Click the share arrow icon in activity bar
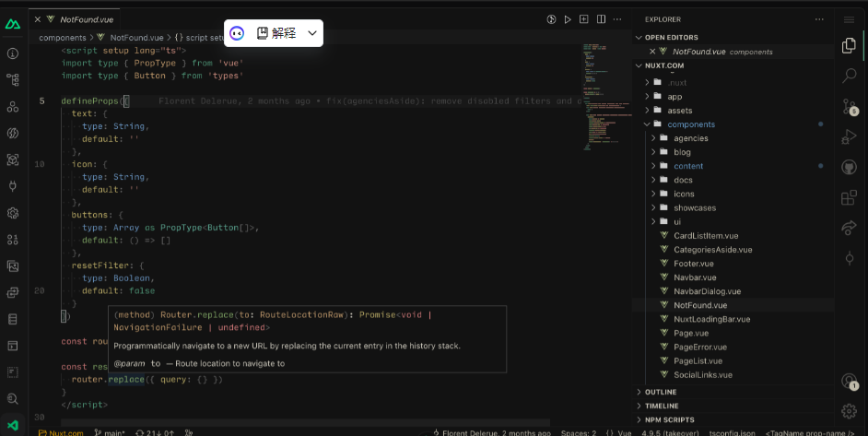This screenshot has height=436, width=868. 850,227
